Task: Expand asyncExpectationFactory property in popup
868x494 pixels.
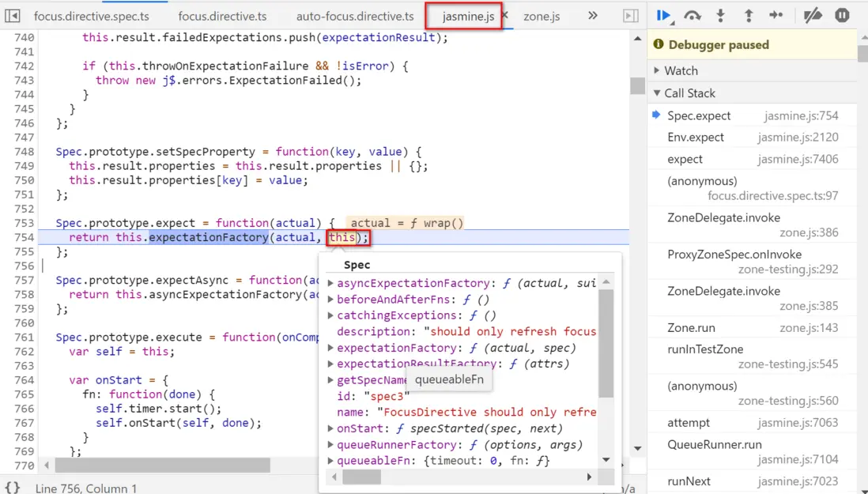Action: [331, 283]
